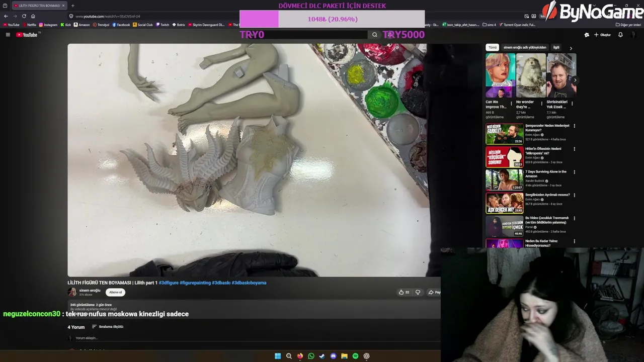The image size is (644, 362).
Task: Open the Amazon bookmark
Action: tap(82, 25)
